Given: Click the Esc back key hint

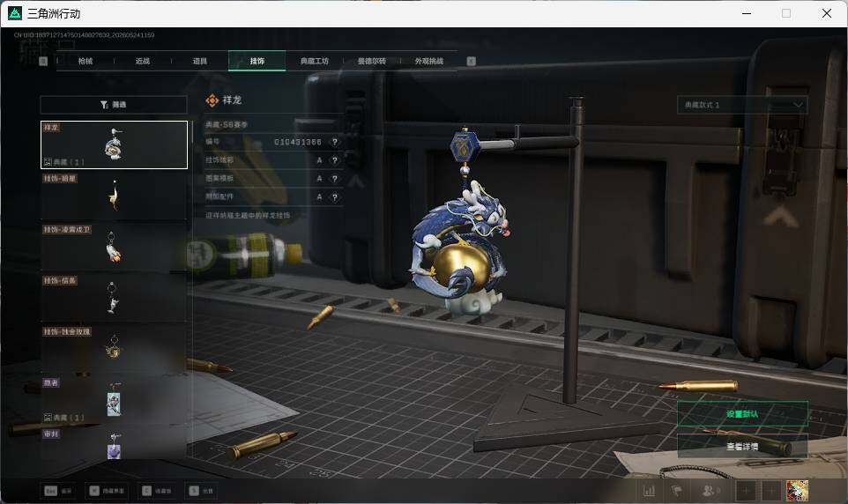Looking at the screenshot, I should pos(58,491).
